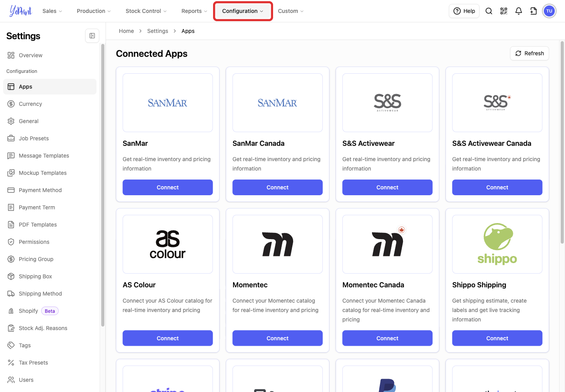The width and height of the screenshot is (565, 392).
Task: Connect the Shippo Shipping app
Action: 498,338
